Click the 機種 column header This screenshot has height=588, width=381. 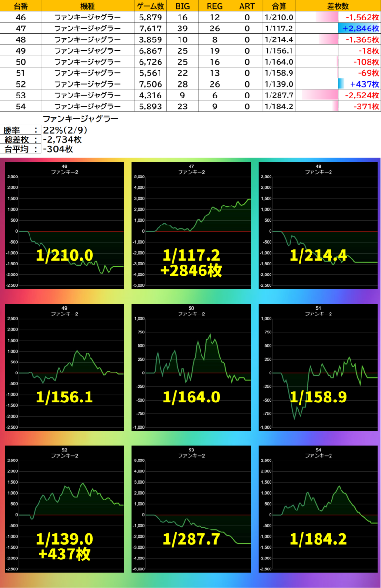pyautogui.click(x=88, y=6)
